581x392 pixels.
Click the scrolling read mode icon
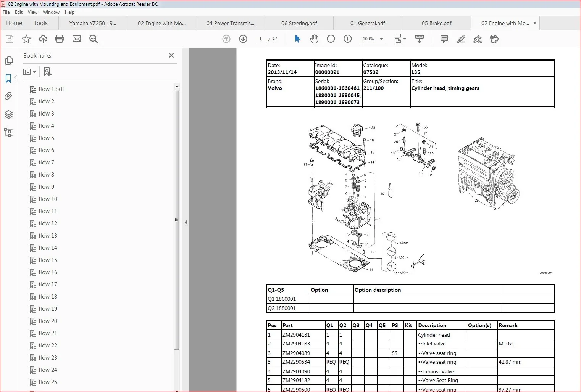pyautogui.click(x=420, y=39)
